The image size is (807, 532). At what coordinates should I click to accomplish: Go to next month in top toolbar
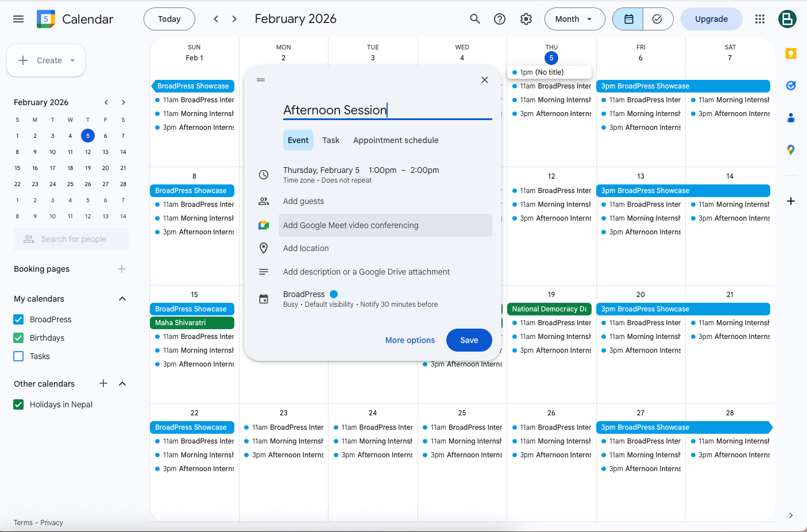[x=234, y=19]
